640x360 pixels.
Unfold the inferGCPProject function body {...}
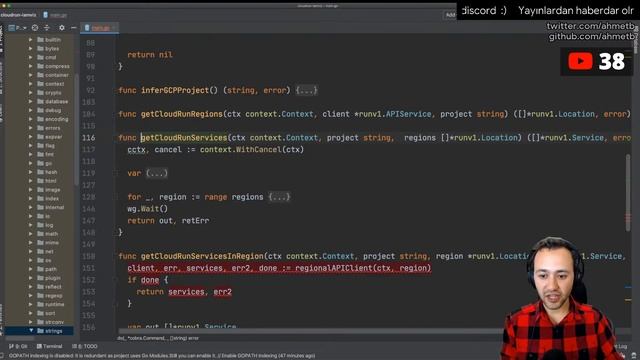306,90
